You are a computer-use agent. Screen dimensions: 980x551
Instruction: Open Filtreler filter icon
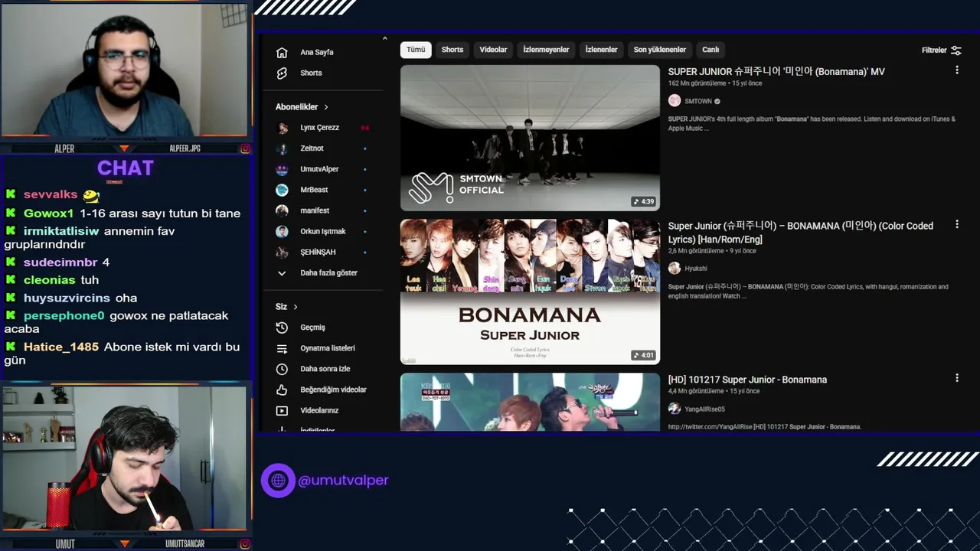coord(956,51)
